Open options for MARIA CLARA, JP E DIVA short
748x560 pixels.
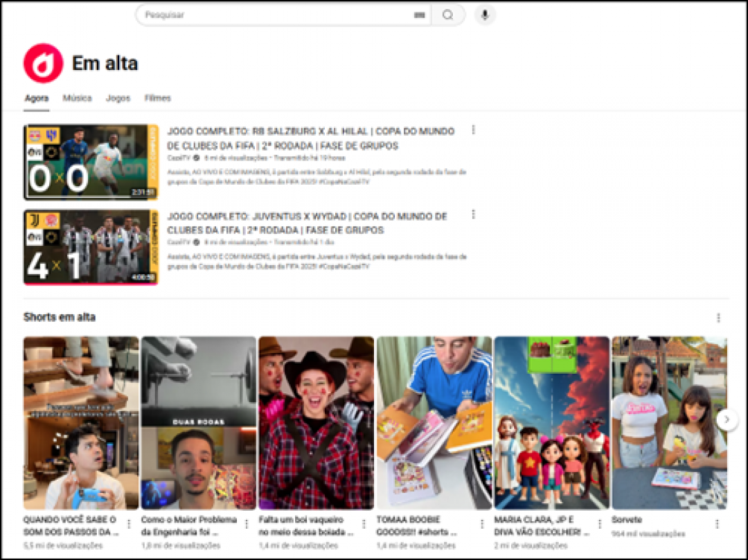[600, 524]
